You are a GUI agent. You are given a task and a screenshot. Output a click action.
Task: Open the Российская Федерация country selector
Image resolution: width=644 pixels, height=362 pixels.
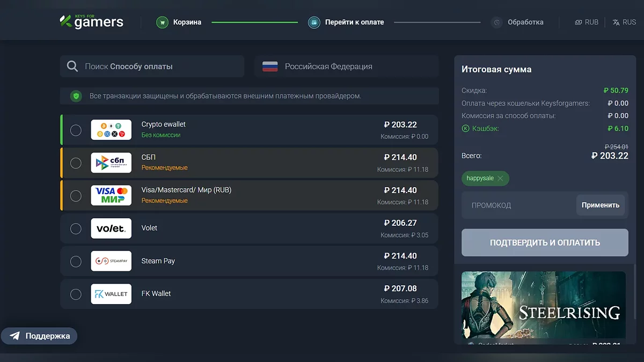point(346,67)
